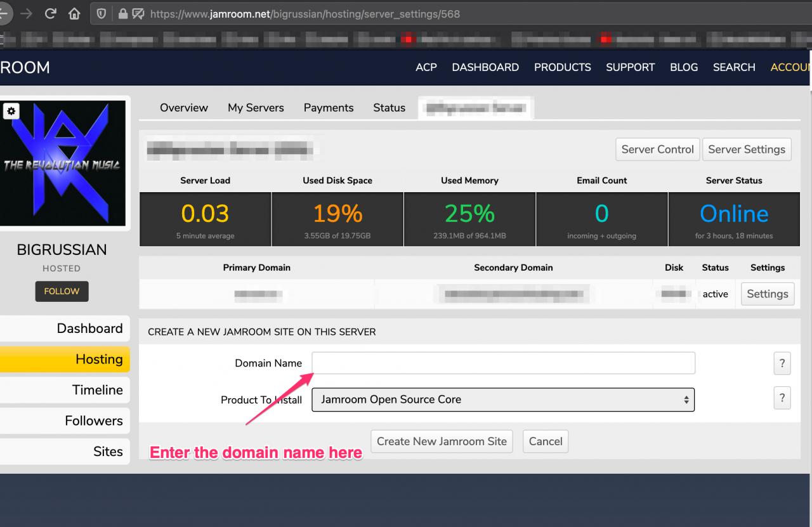Screen dimensions: 812x527
Task: Click the gear icon on profile image
Action: pyautogui.click(x=11, y=111)
